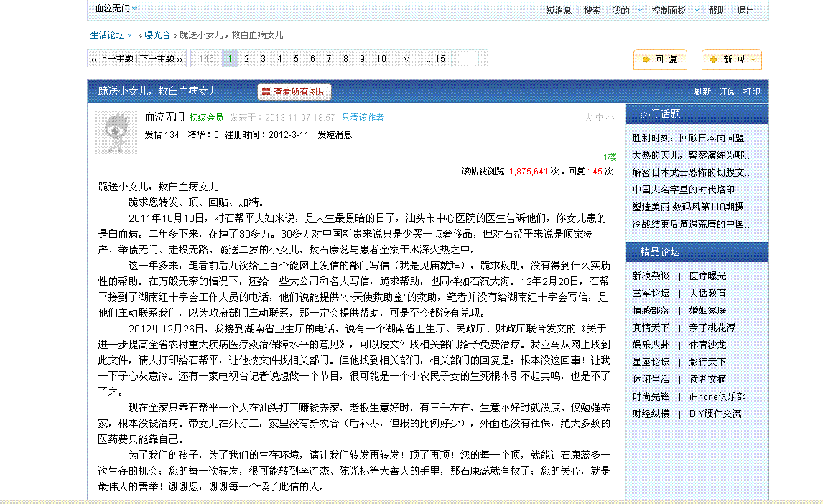The width and height of the screenshot is (823, 504).
Task: Open the poster's avatar image
Action: [x=116, y=132]
